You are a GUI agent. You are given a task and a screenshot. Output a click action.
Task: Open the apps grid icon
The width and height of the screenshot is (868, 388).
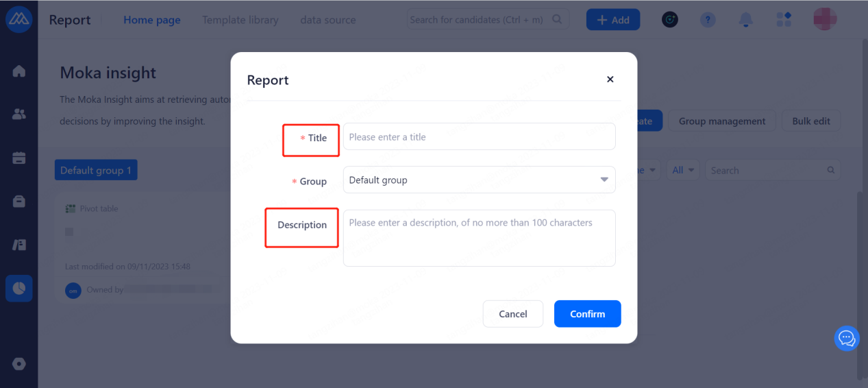784,20
